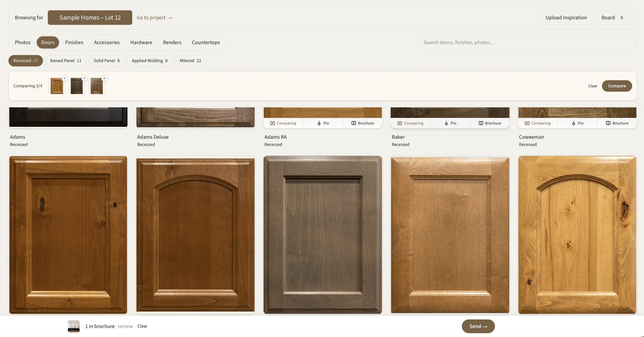
Task: Remove third brown door from comparison
Action: 104,78
